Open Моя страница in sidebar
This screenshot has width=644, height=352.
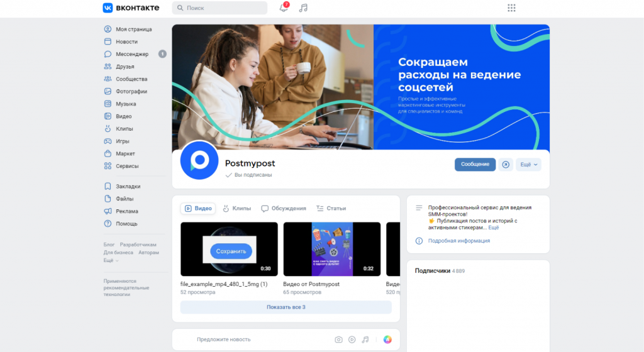pos(135,29)
